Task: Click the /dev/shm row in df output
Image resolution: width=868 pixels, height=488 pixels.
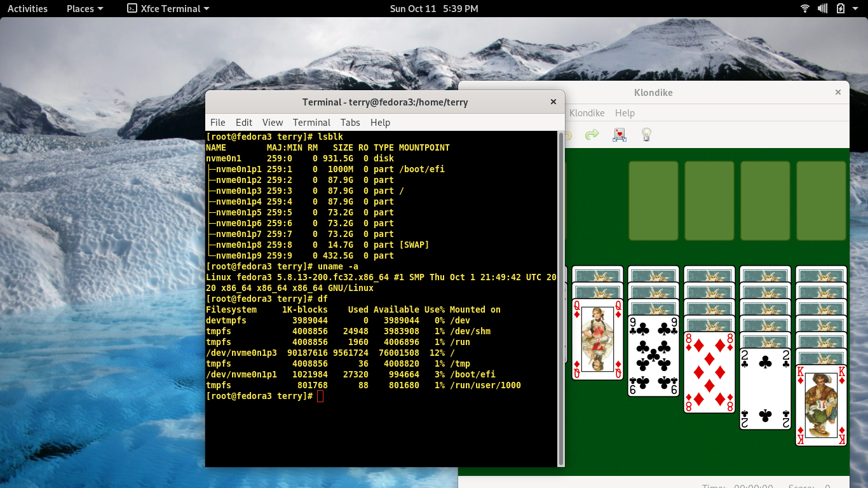Action: [348, 331]
